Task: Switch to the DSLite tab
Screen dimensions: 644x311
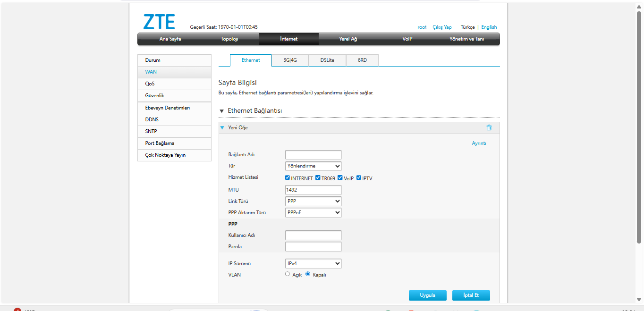Action: [x=327, y=60]
